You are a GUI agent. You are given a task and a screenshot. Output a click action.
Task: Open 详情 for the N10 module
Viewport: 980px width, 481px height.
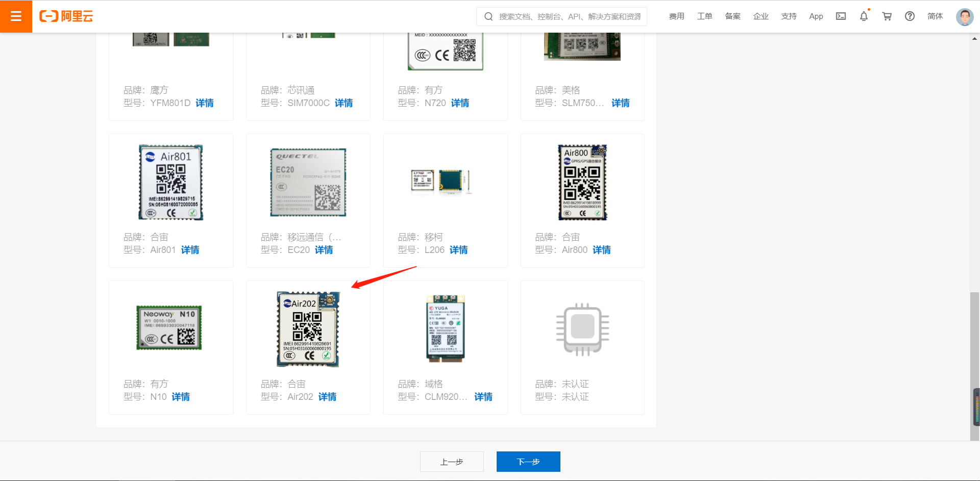pyautogui.click(x=181, y=396)
